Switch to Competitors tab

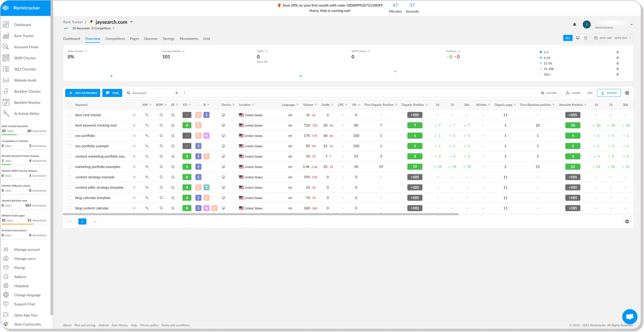point(115,39)
